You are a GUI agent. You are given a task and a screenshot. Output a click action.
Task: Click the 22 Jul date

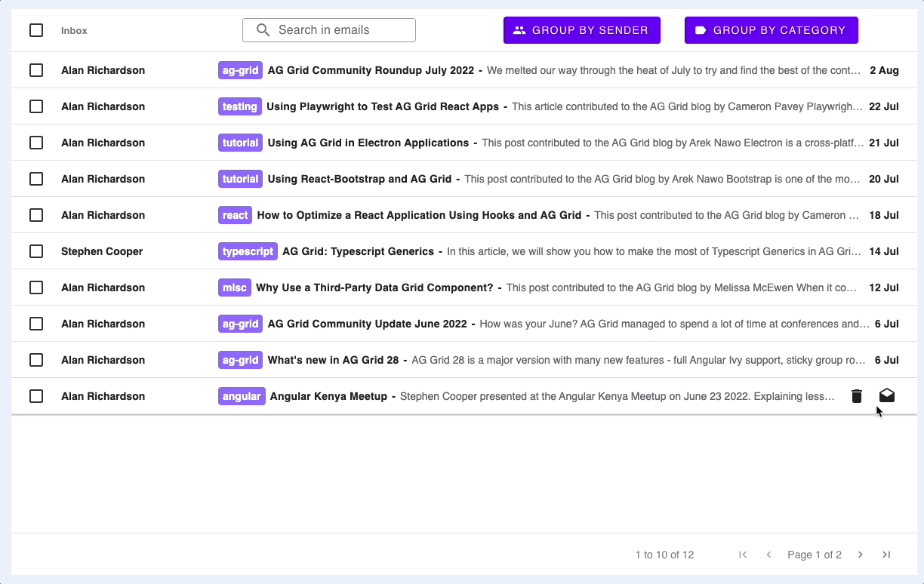pos(884,106)
